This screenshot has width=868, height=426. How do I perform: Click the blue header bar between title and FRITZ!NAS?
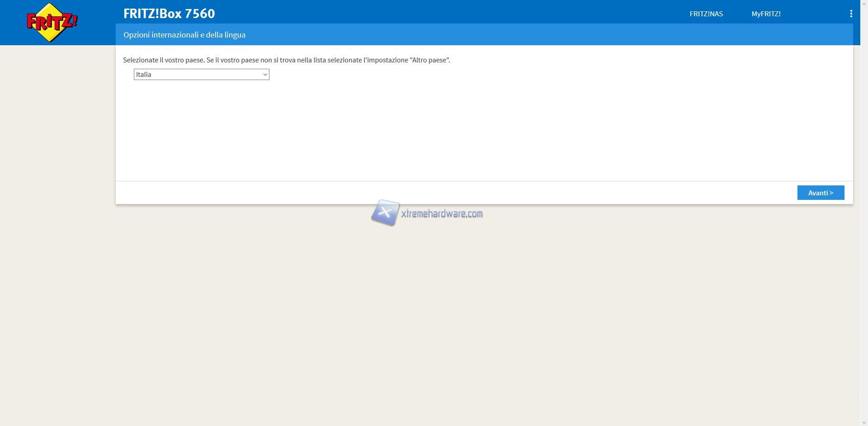point(452,12)
